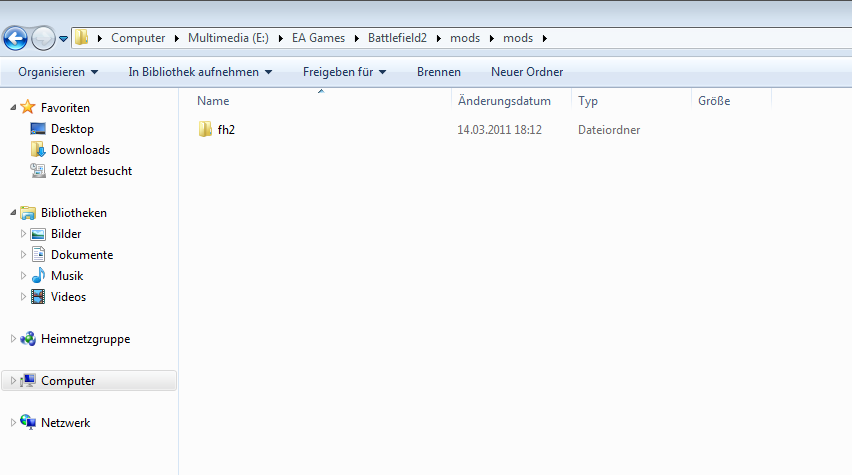Open subfolder arrow after Multimedia (E:)
The width and height of the screenshot is (852, 475).
coord(280,38)
